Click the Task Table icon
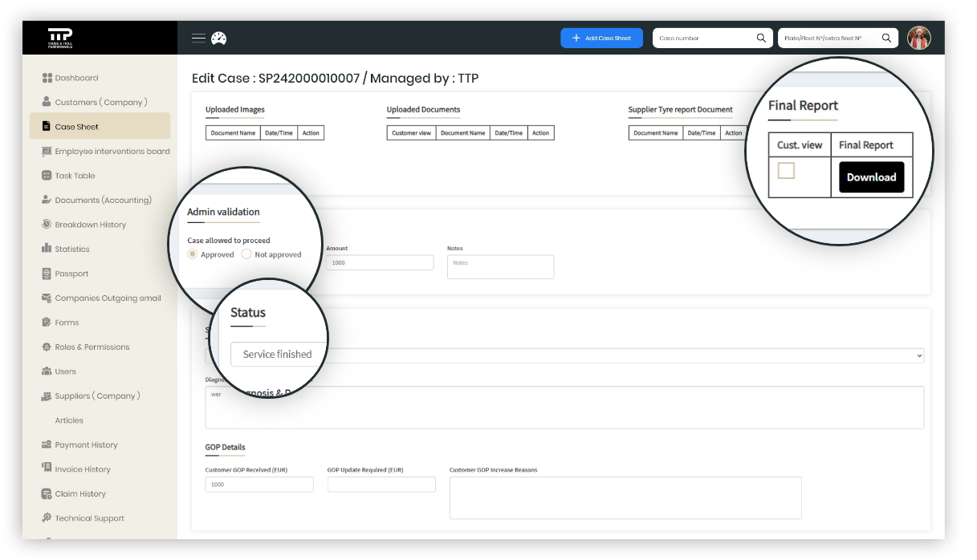 47,176
